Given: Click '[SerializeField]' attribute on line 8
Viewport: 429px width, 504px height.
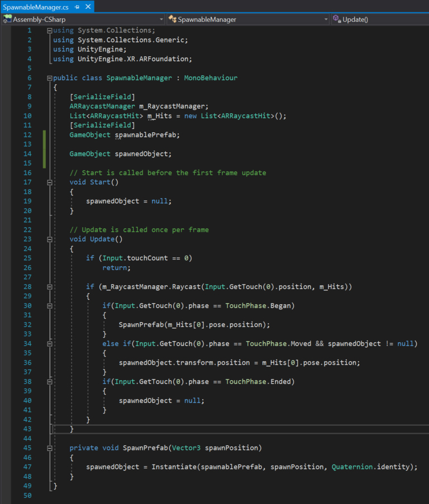Looking at the screenshot, I should click(102, 97).
